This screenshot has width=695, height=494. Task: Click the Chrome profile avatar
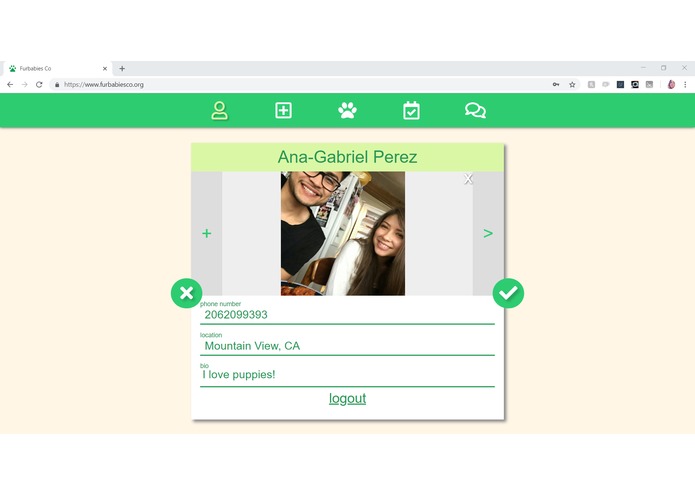671,85
